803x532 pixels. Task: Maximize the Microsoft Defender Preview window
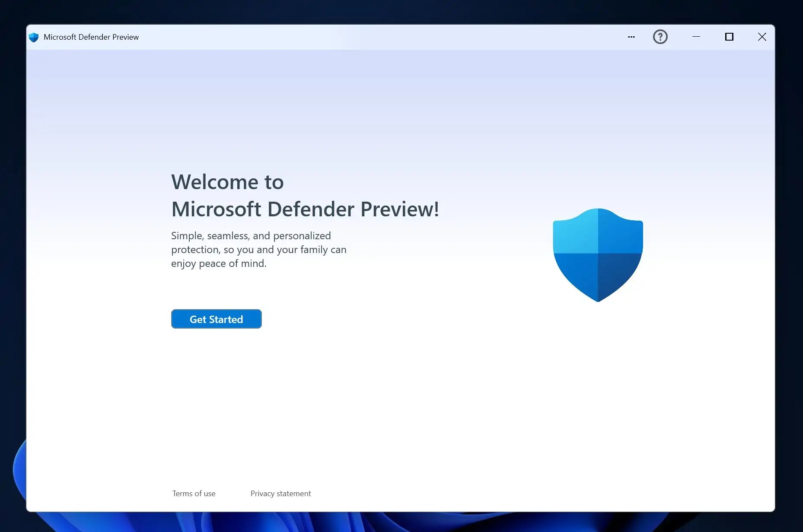coord(729,37)
